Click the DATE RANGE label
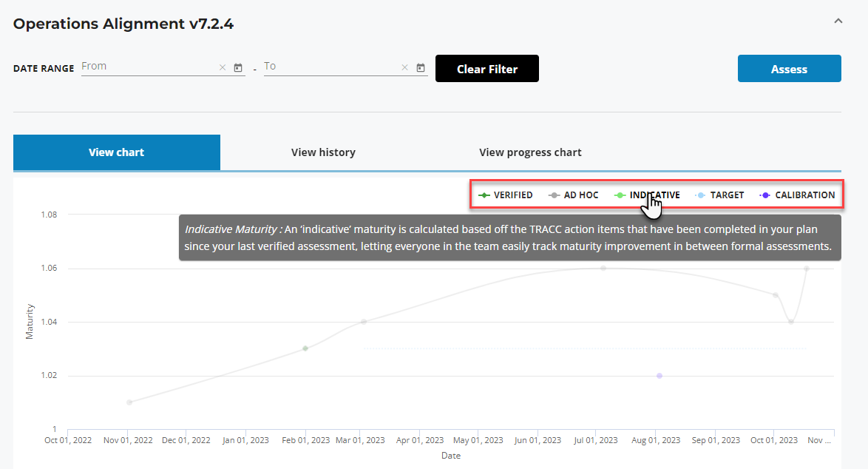This screenshot has height=469, width=868. pyautogui.click(x=44, y=68)
